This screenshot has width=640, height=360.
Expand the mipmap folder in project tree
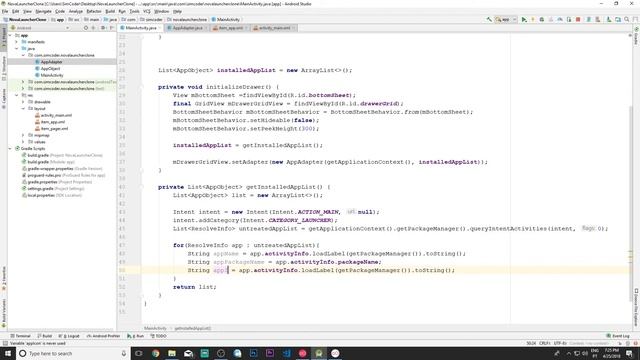23,135
